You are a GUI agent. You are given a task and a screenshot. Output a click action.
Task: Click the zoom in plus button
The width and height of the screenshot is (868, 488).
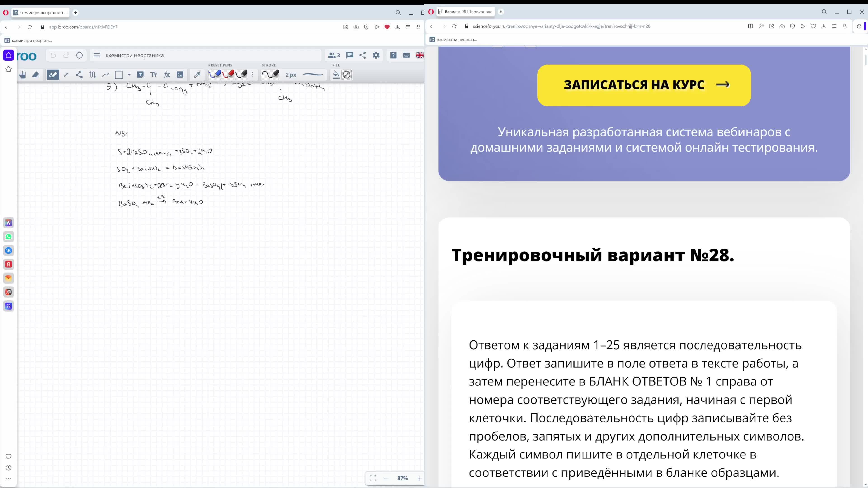point(419,478)
